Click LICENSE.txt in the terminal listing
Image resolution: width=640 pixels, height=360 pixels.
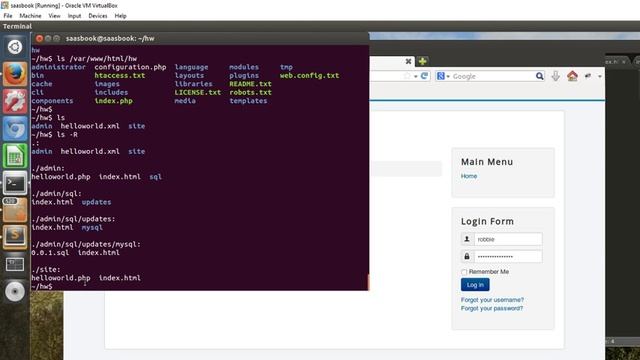[198, 92]
